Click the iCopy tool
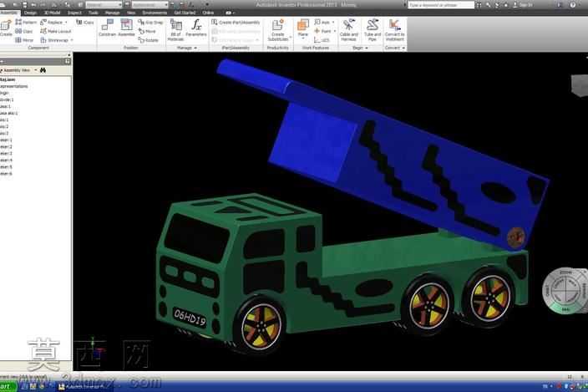The image size is (588, 392). 85,23
